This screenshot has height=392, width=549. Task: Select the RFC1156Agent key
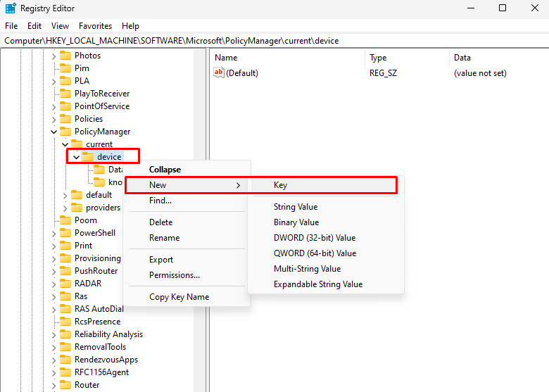pos(101,372)
